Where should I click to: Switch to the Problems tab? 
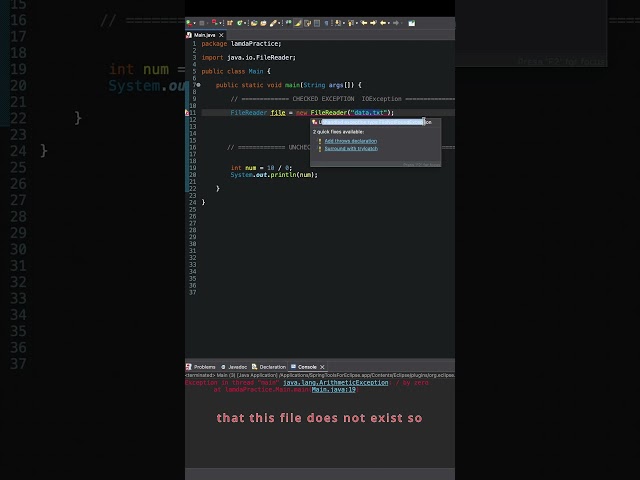point(200,367)
